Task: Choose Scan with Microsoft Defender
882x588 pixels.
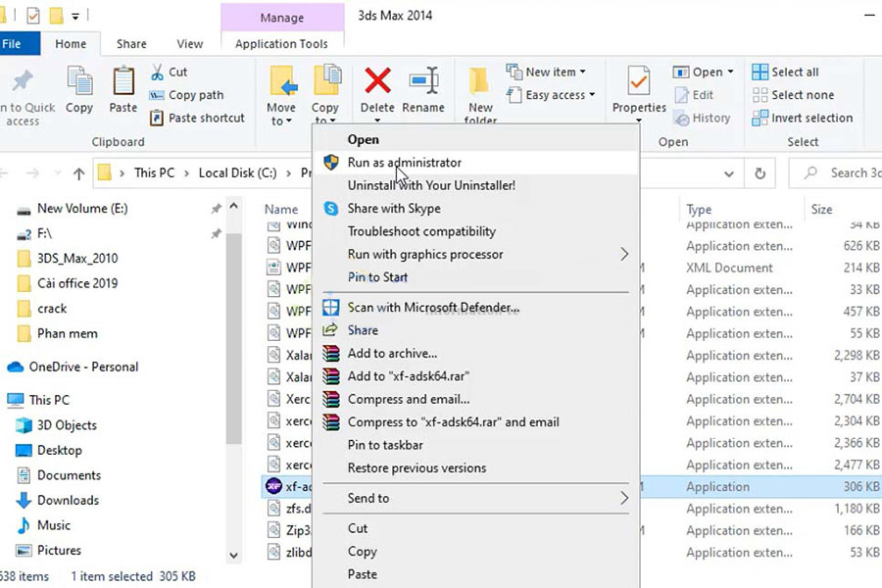Action: 476,307
